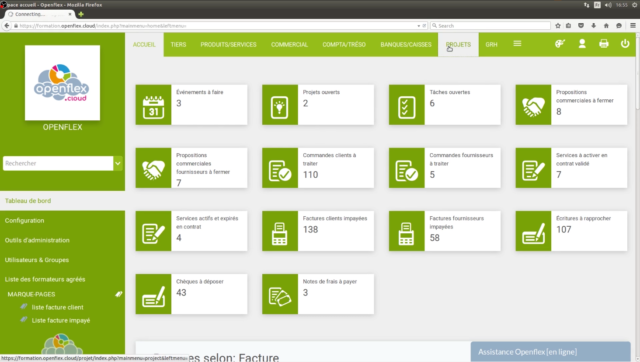
Task: Open Événements à faire calendar icon
Action: click(153, 105)
